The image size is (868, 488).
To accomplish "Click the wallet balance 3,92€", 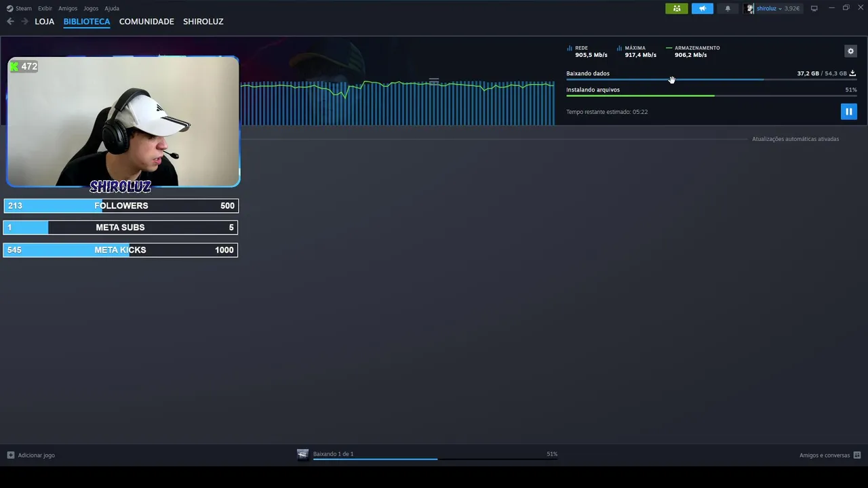I will [792, 8].
